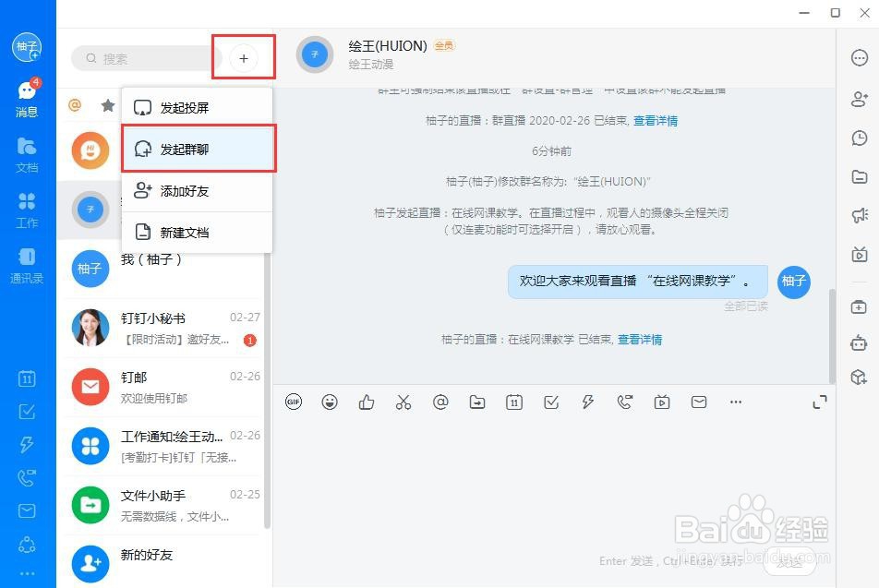879x588 pixels.
Task: Click the robot icon in right panel
Action: pyautogui.click(x=859, y=342)
